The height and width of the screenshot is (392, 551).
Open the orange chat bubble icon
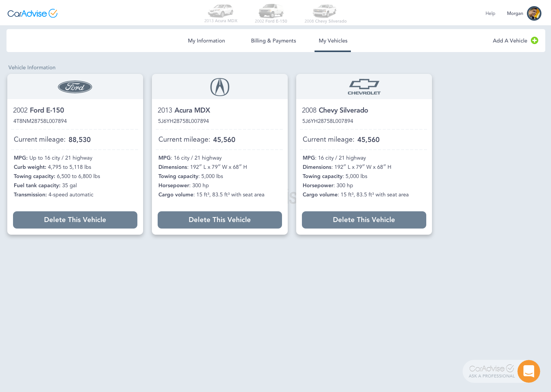[529, 371]
